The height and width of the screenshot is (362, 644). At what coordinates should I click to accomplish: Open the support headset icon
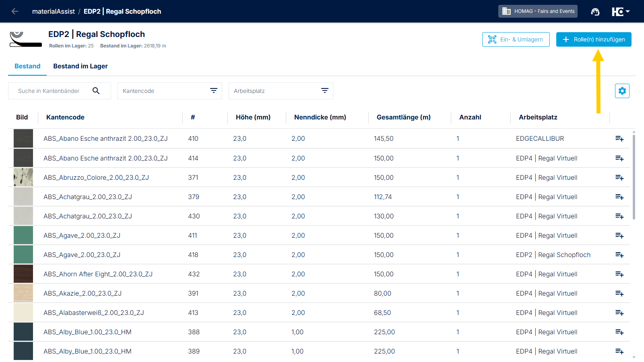point(595,12)
